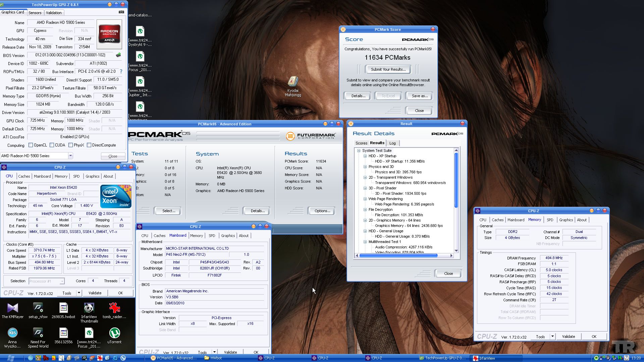This screenshot has height=362, width=644.
Task: Click the Windows Start button
Action: point(11,358)
